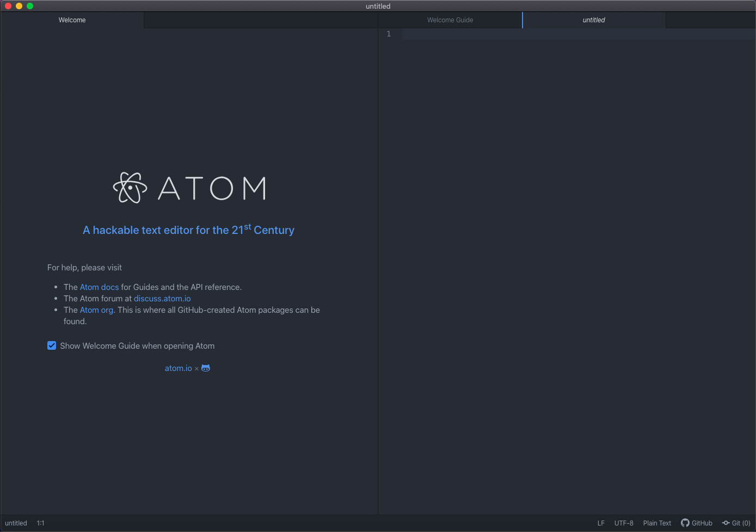Click the atom.io link
The width and height of the screenshot is (756, 532).
(x=178, y=368)
